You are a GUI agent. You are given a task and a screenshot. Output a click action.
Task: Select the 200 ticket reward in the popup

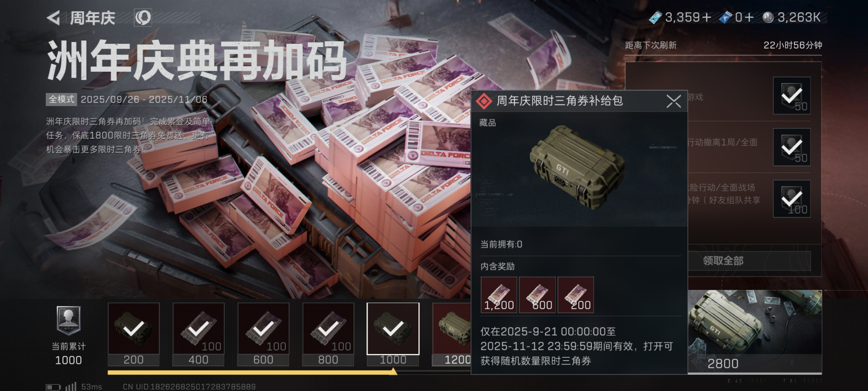[576, 295]
